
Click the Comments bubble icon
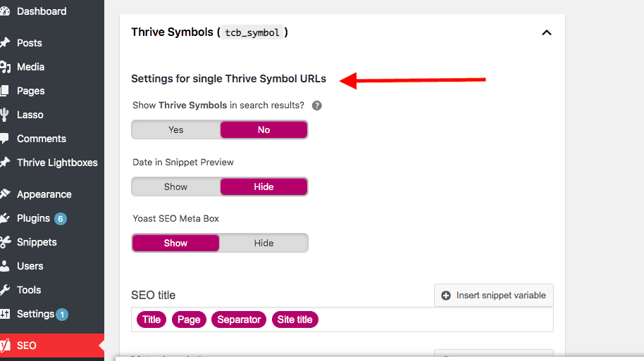4,139
